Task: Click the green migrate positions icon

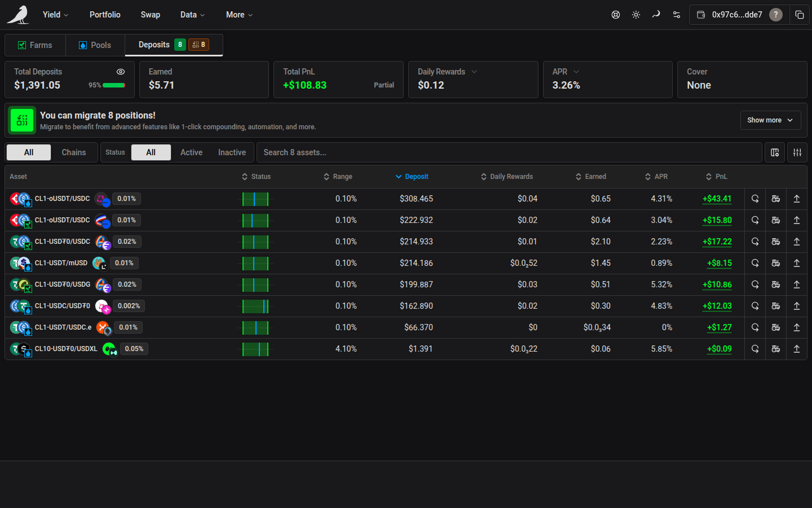Action: 22,120
